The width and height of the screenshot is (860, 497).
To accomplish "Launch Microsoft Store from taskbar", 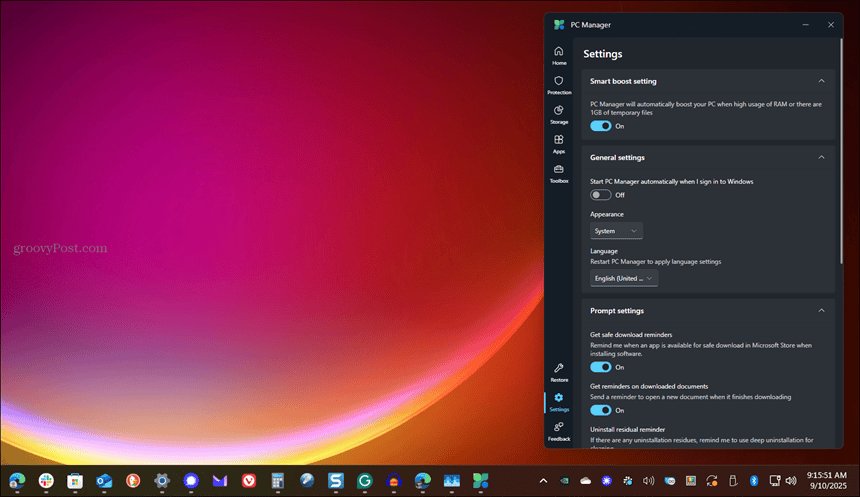I will [75, 481].
